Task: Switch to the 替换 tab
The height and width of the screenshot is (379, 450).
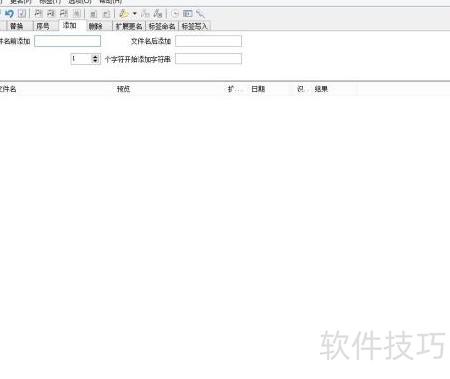Action: [x=17, y=26]
